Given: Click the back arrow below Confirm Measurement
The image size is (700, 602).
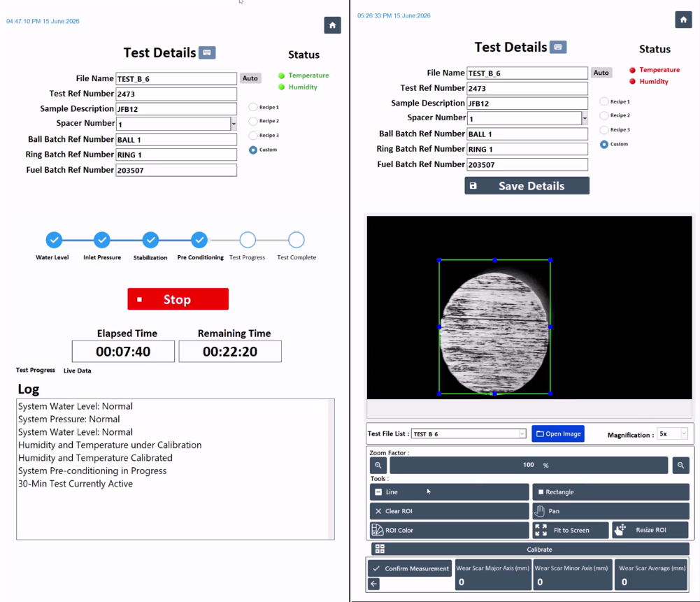Looking at the screenshot, I should (374, 584).
